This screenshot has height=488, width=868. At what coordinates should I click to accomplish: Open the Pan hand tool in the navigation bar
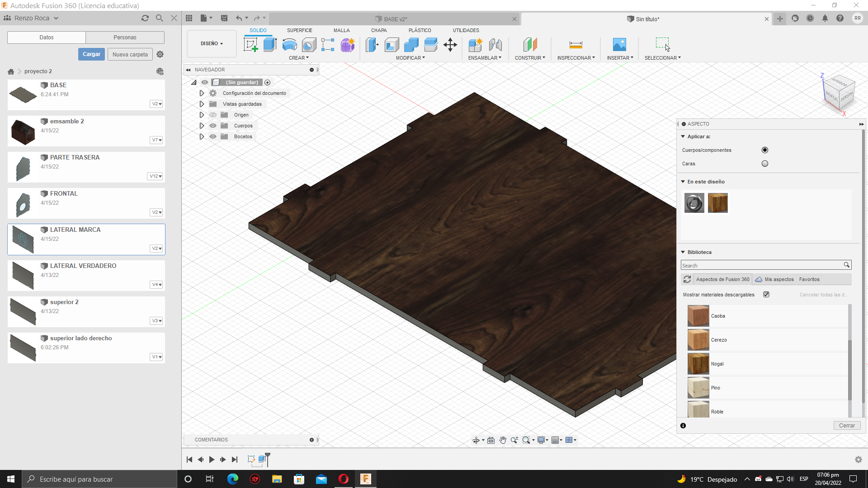503,440
